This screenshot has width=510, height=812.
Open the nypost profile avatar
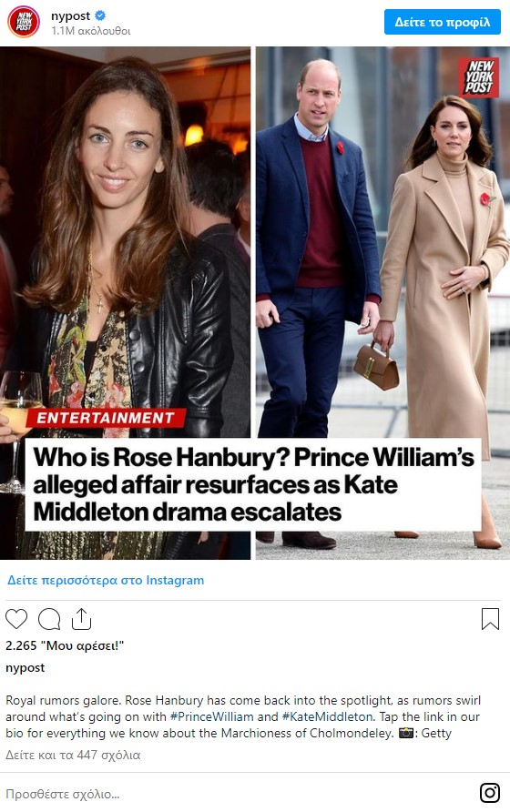[x=24, y=22]
